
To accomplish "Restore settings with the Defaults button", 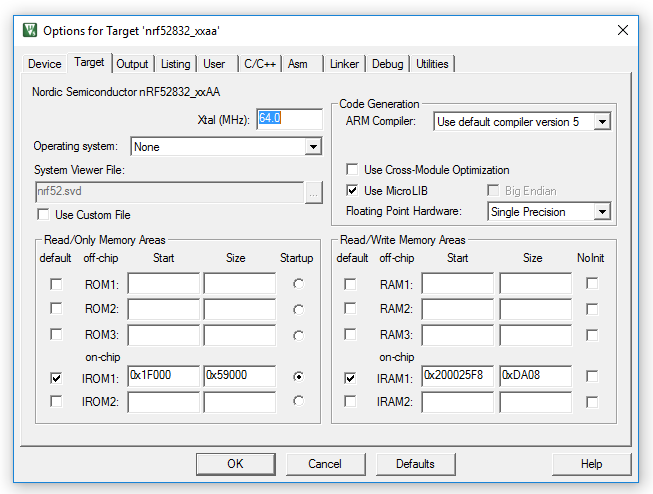I will [x=416, y=464].
